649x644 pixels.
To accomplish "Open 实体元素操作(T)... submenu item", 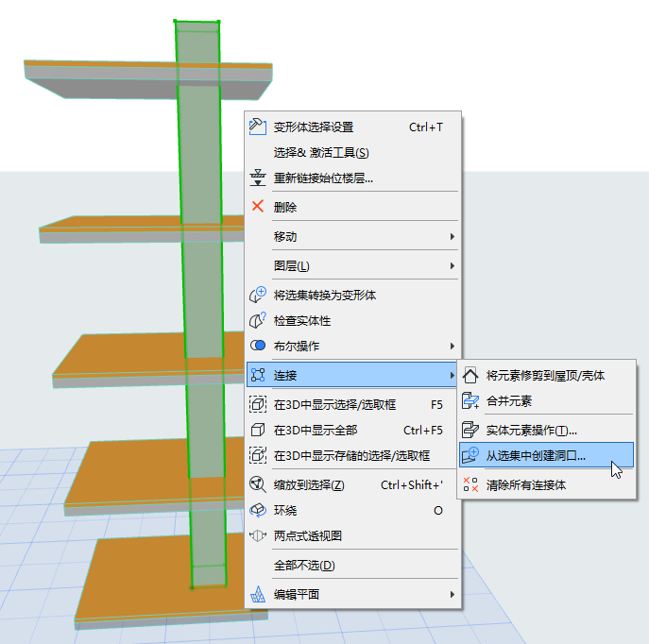I will point(546,431).
